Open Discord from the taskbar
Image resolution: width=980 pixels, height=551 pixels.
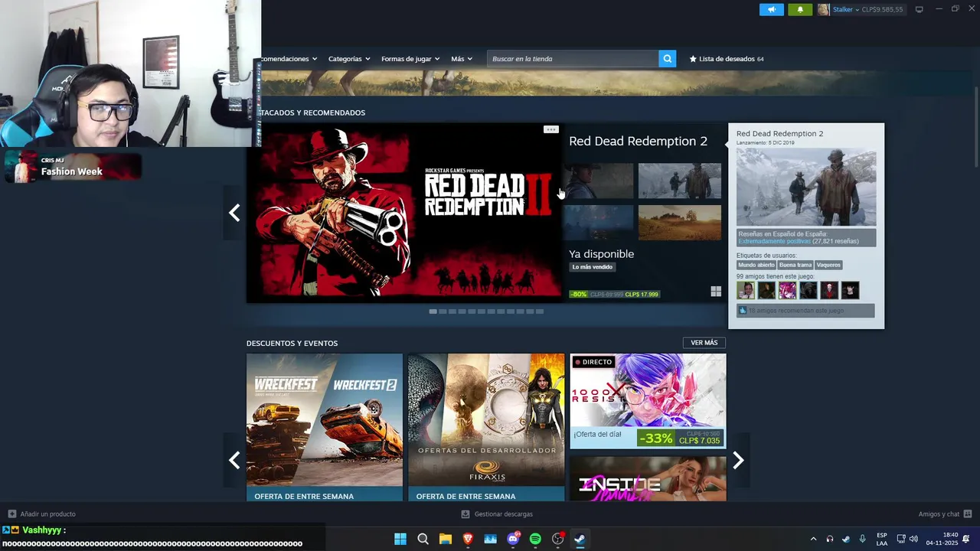pyautogui.click(x=513, y=539)
